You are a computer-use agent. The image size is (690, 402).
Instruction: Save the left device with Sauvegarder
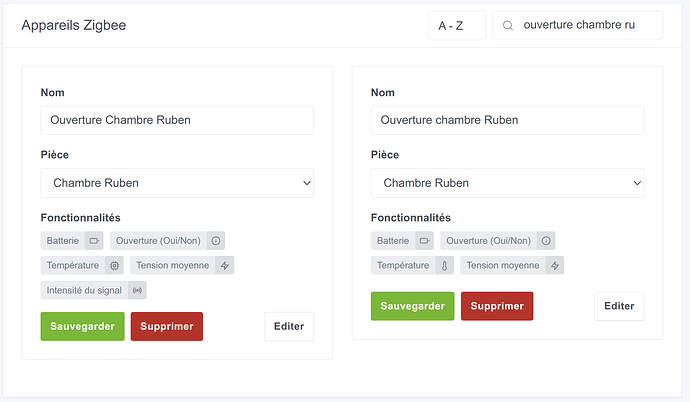point(82,326)
